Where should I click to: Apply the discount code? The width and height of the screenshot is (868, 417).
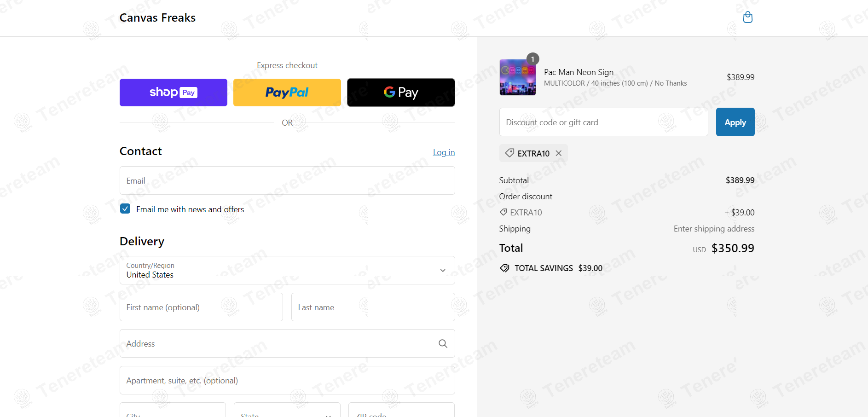[x=735, y=122]
